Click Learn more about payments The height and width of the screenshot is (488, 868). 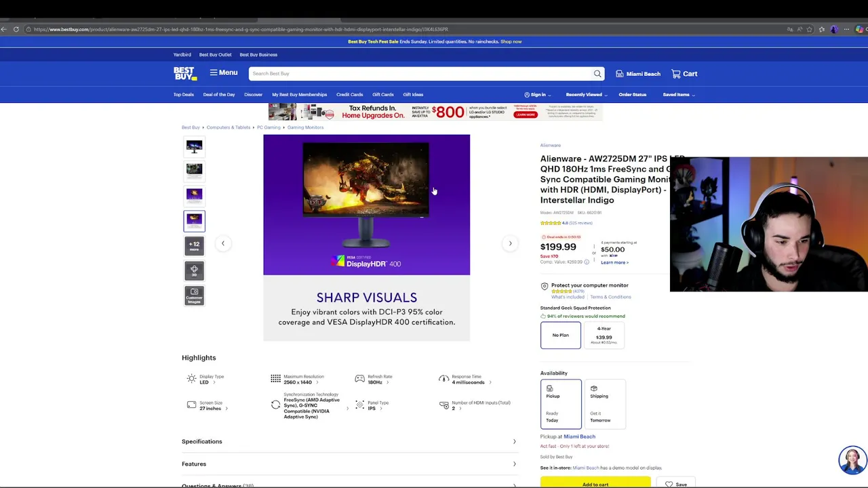pos(614,263)
